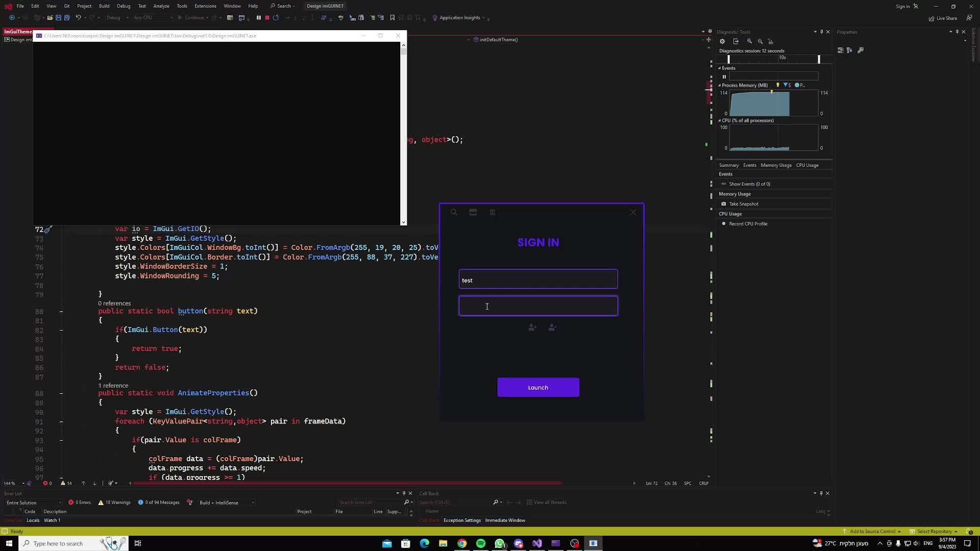Switch to the Memory Usage tab
Viewport: 980px width, 551px height.
pos(776,165)
